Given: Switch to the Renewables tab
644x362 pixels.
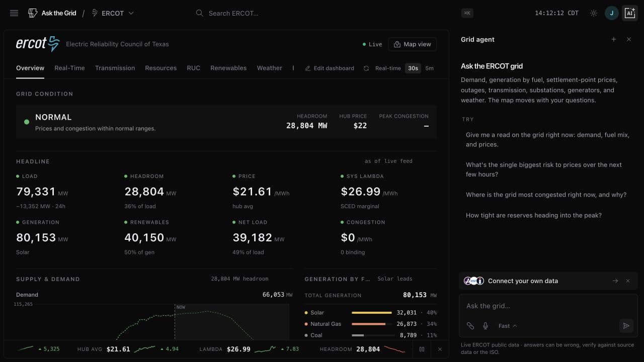Looking at the screenshot, I should pos(228,68).
